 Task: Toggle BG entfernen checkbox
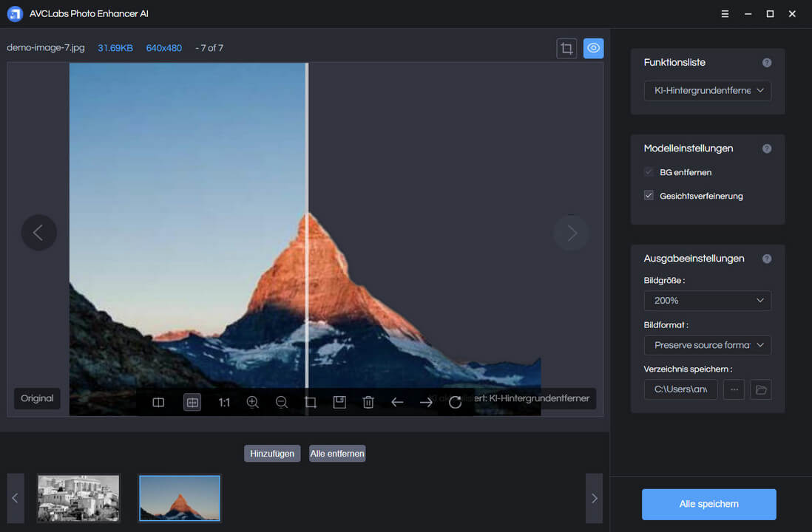pos(649,172)
